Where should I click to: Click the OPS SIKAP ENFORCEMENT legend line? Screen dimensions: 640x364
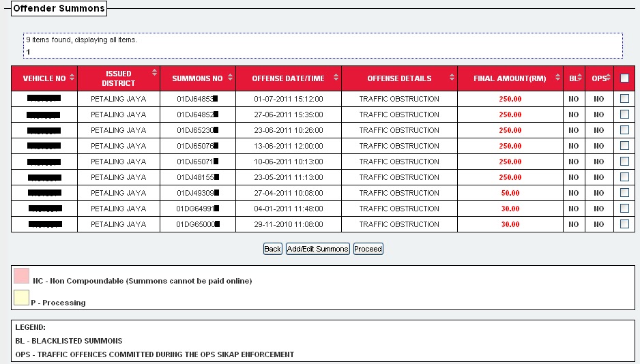[x=155, y=354]
